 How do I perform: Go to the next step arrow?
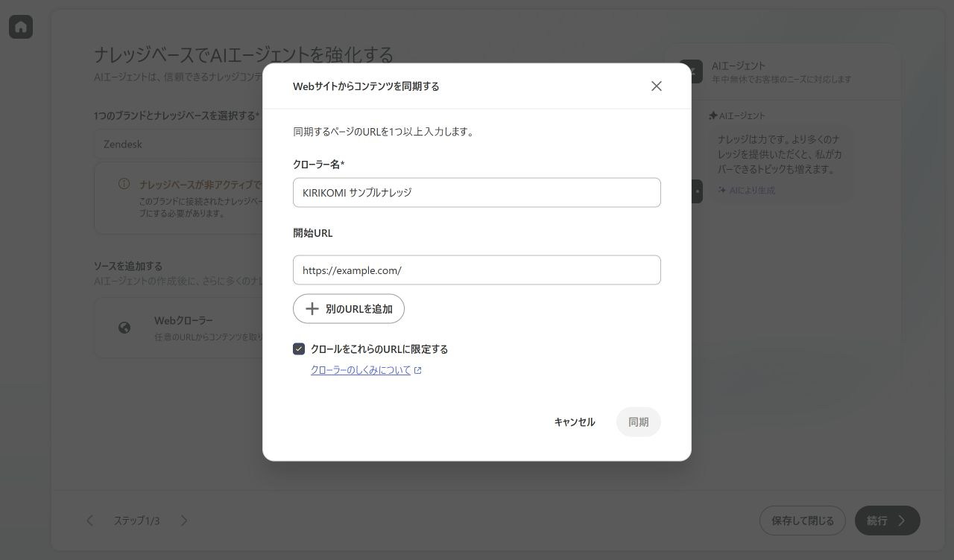tap(184, 521)
